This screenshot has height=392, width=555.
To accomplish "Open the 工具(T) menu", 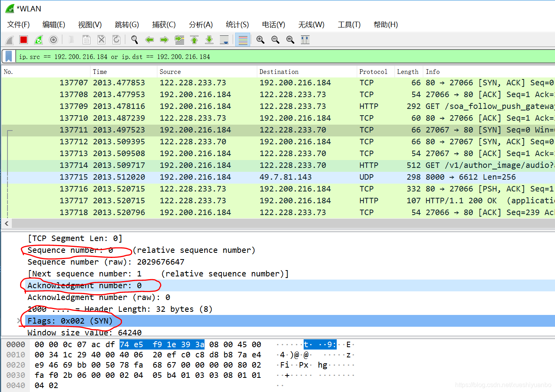I will pos(349,25).
